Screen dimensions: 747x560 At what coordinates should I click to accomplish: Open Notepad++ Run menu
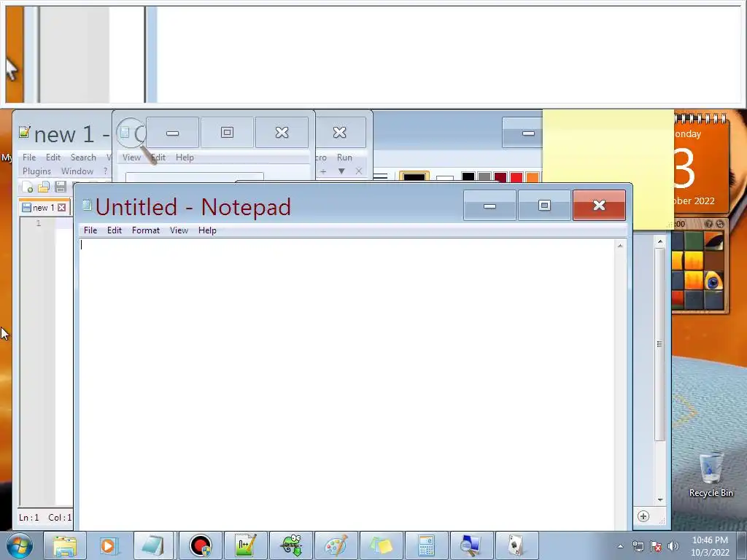coord(344,157)
